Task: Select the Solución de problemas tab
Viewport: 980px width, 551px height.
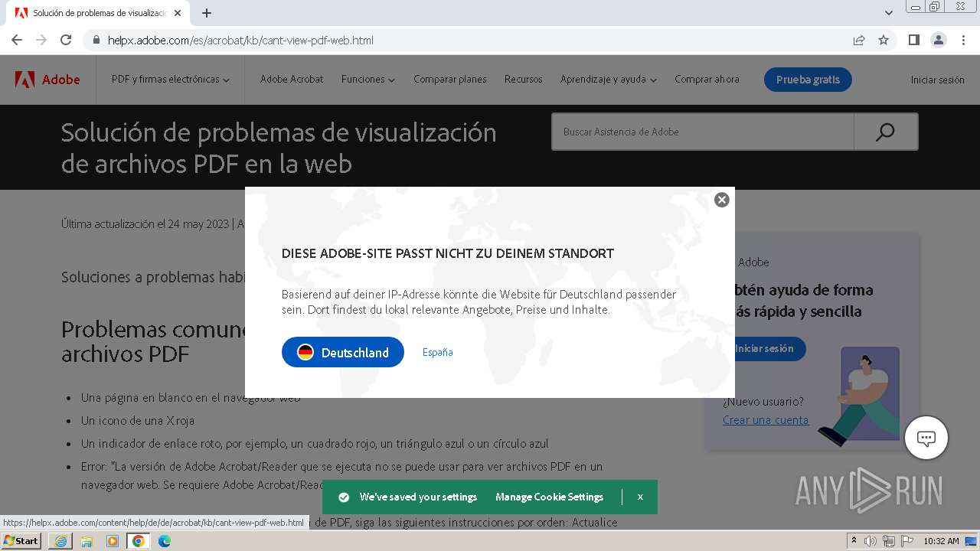Action: [x=100, y=13]
